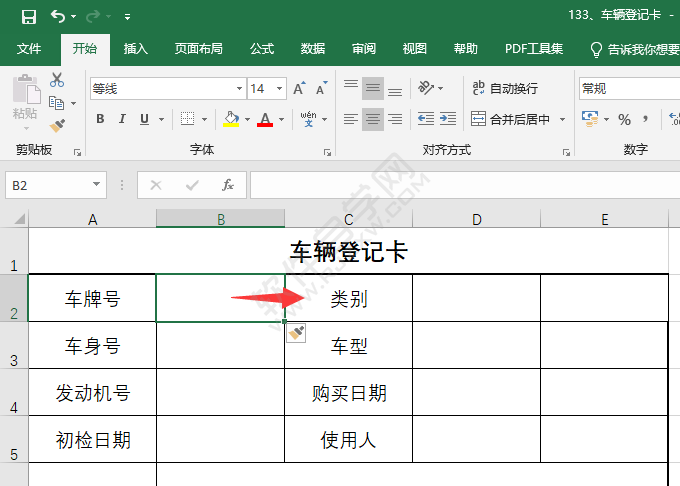The width and height of the screenshot is (680, 486).
Task: Copy selection with the copy icon
Action: 56,103
